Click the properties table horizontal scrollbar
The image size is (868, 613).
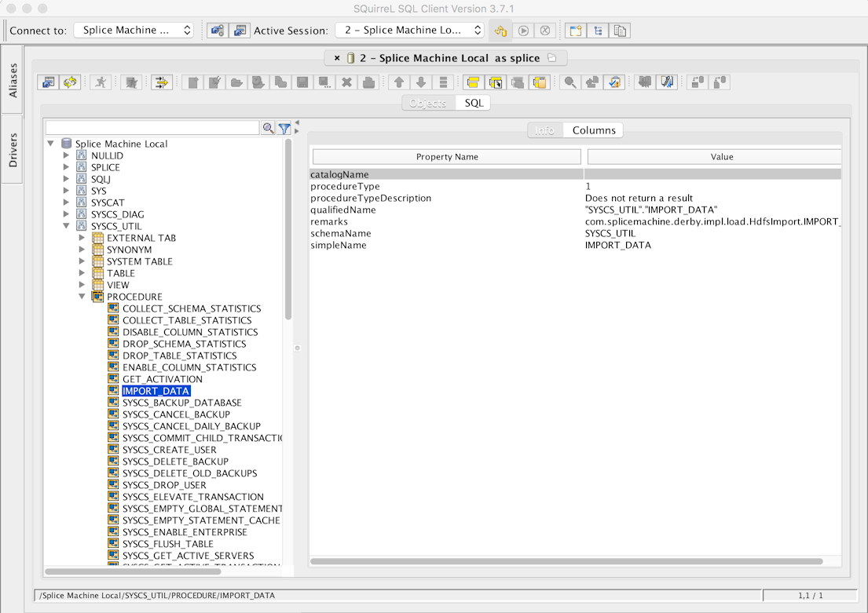click(566, 561)
